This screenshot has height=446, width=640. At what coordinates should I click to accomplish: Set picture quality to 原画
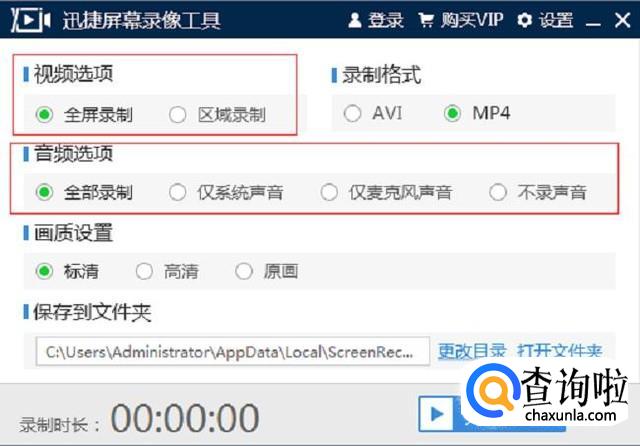[244, 271]
